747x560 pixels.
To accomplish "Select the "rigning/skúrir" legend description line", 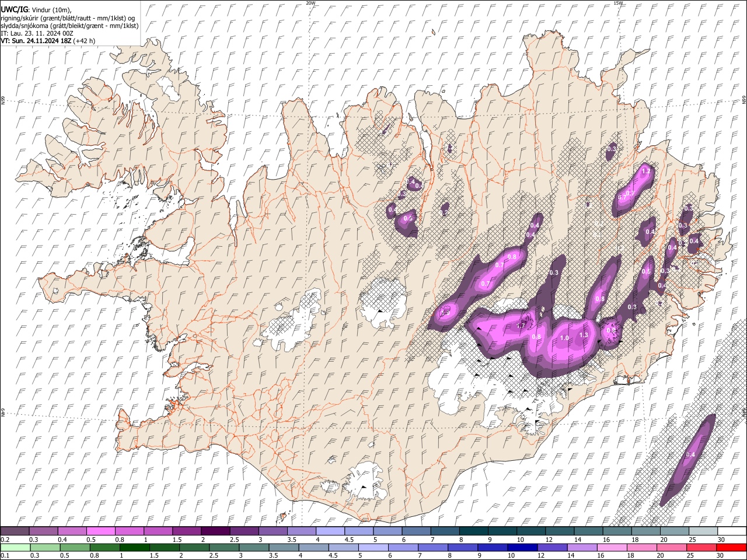I will (x=68, y=17).
